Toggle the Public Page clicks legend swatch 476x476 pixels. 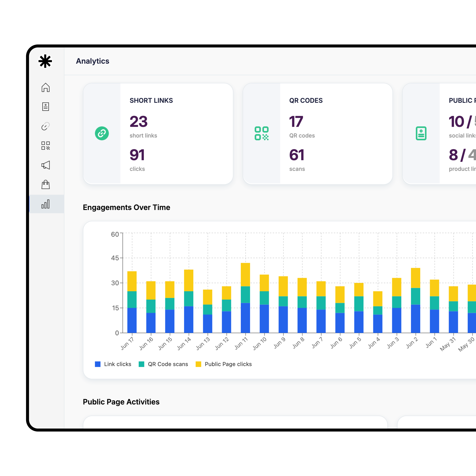(198, 364)
